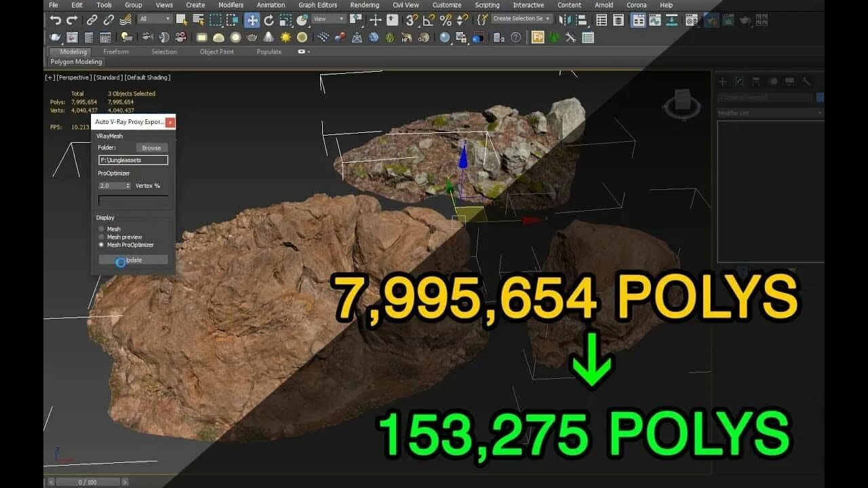Open the Corona menu
This screenshot has width=868, height=488.
click(x=636, y=5)
